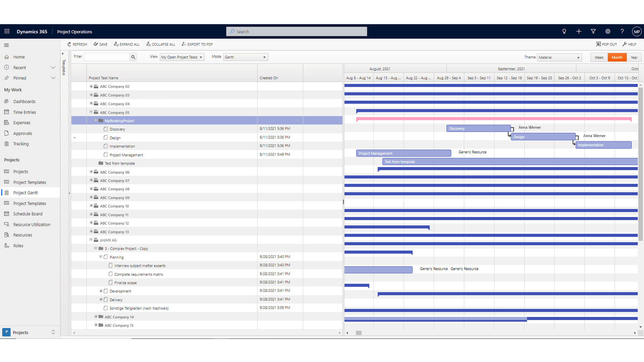The image size is (644, 362).
Task: Click the Collapse All toolbar icon
Action: point(148,44)
